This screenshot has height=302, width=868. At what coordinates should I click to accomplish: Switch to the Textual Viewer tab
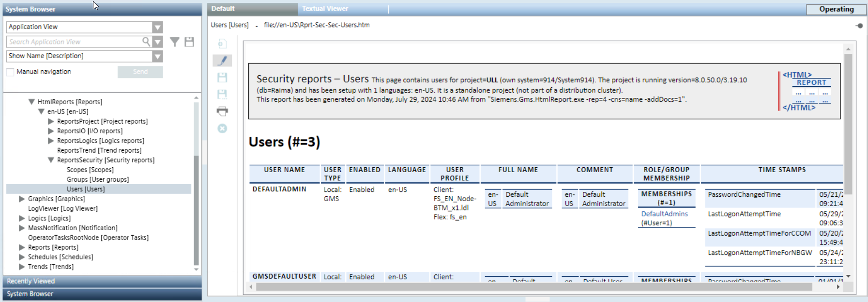[x=325, y=9]
